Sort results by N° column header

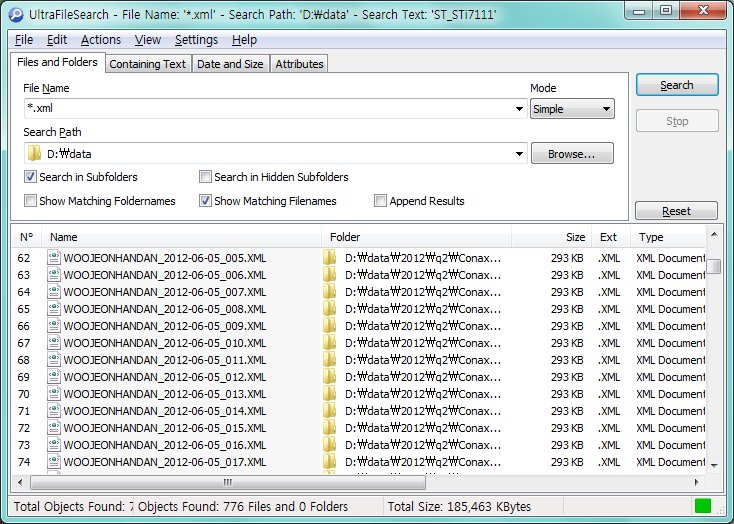[27, 237]
